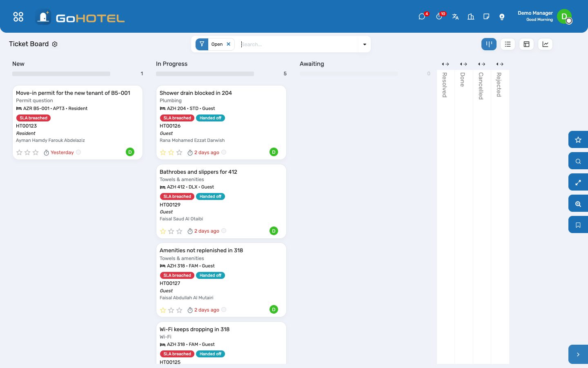Click the star favorites side button
The height and width of the screenshot is (368, 588).
(x=578, y=140)
